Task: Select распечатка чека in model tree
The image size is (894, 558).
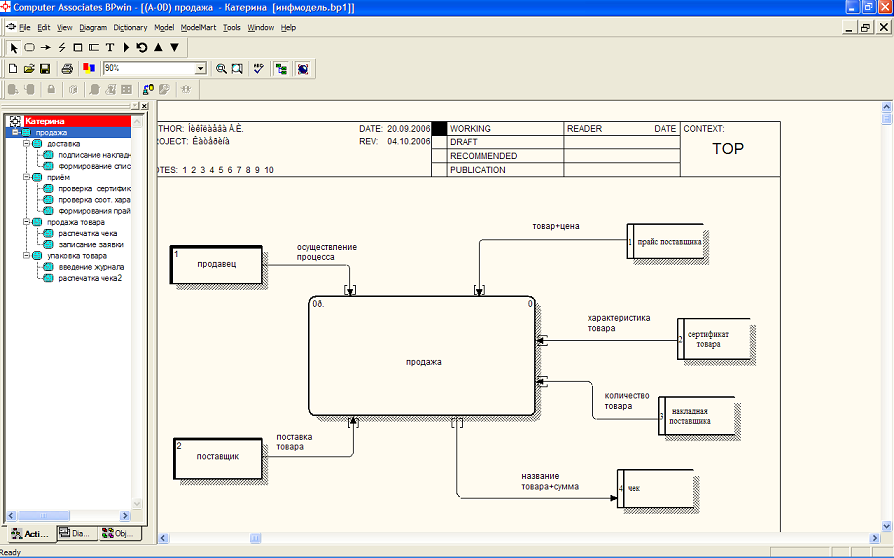Action: [x=87, y=233]
